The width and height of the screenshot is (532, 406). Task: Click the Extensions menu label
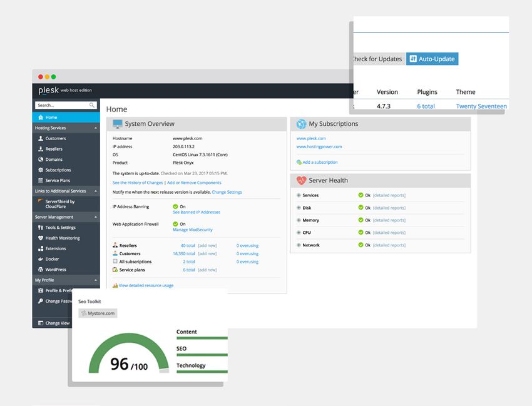click(56, 248)
